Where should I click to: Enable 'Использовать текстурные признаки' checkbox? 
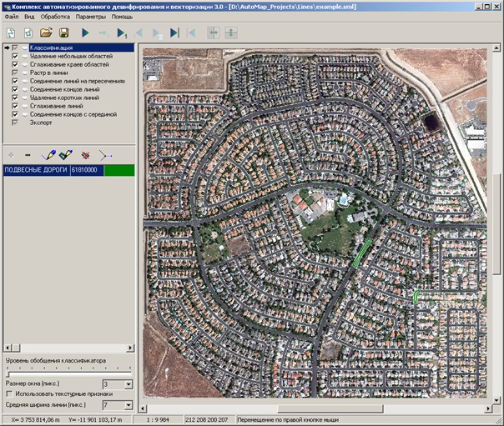tap(9, 393)
